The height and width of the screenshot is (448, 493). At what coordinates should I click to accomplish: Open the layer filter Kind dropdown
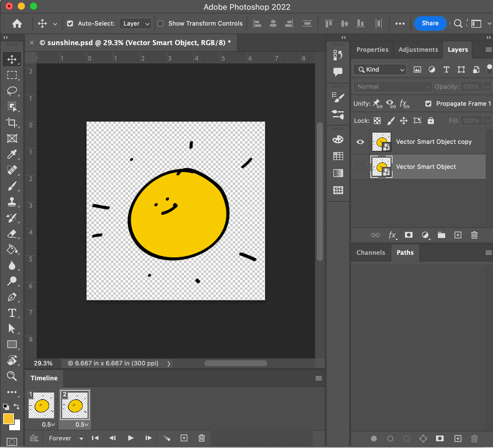coord(379,69)
